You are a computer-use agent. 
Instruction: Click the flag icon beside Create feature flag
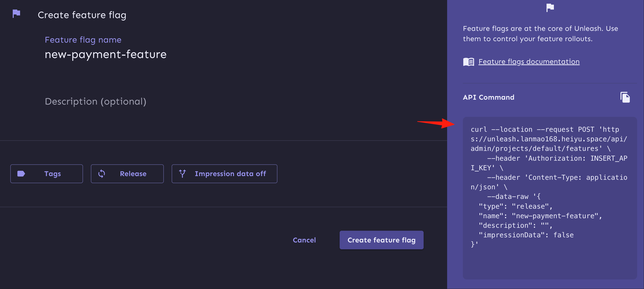coord(16,13)
